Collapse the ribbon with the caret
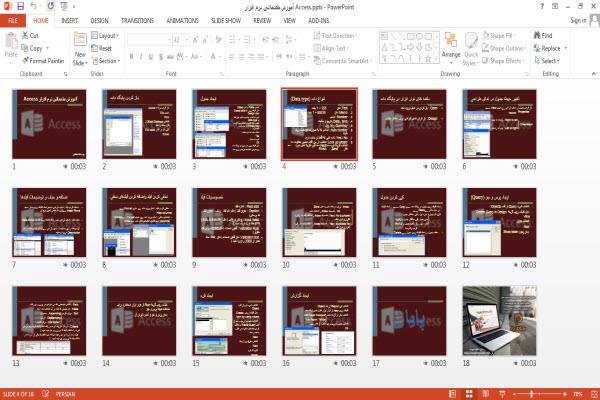The image size is (600, 400). click(593, 73)
